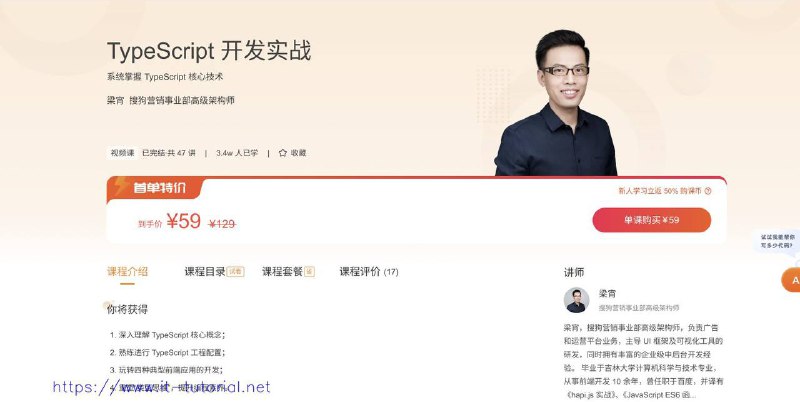The image size is (800, 402).
Task: Click the 试看 badge next to 课程目录
Action: point(235,272)
